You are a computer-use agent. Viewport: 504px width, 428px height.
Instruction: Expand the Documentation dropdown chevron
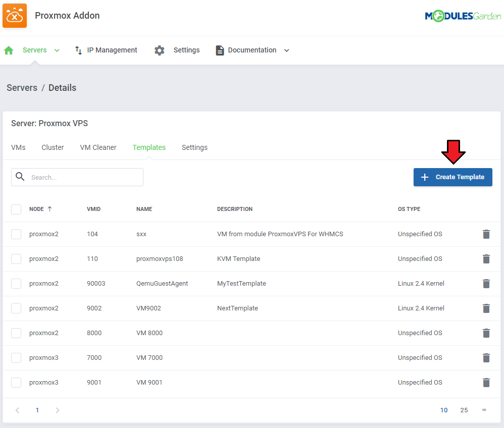click(287, 50)
